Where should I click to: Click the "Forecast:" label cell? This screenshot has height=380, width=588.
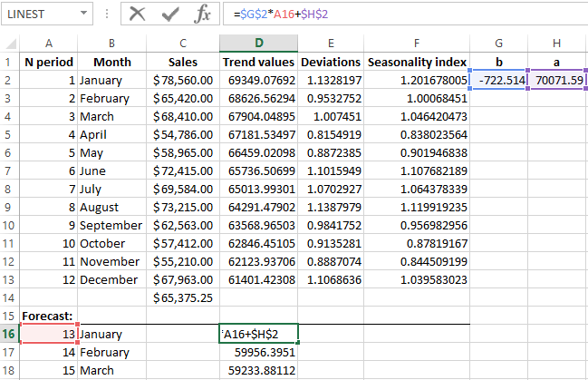[x=49, y=316]
